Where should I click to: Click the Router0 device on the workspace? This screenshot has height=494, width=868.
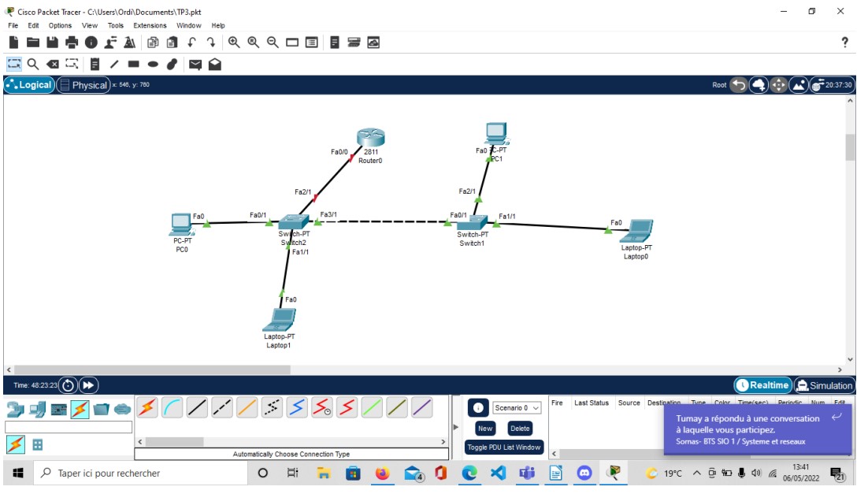click(x=371, y=137)
